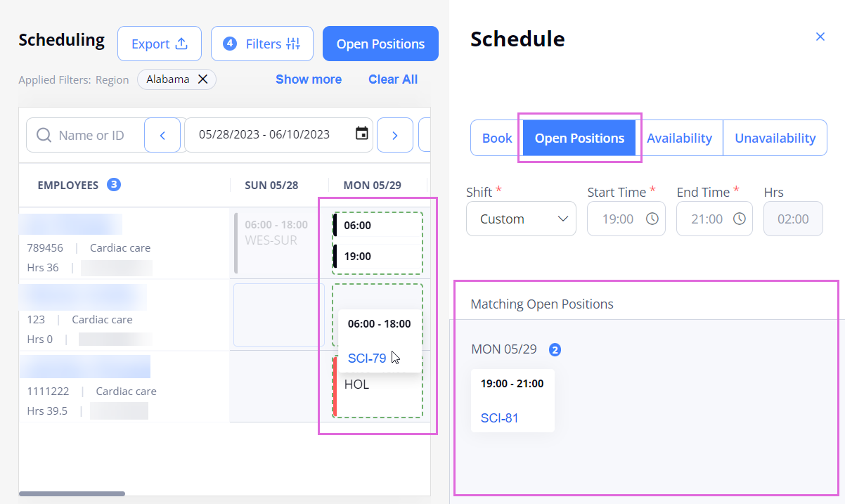Click the clock icon in End Time field
Screen dimensions: 845x504
pos(740,219)
